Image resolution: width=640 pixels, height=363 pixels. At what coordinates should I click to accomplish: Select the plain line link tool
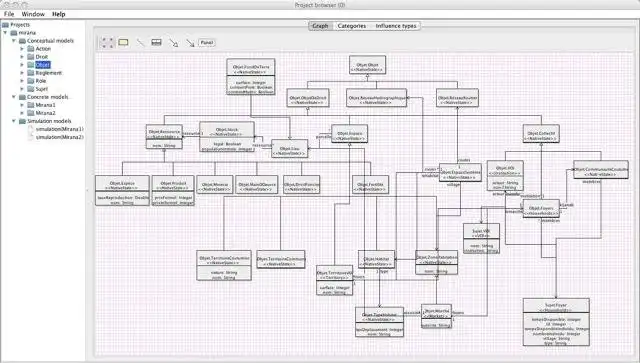coord(140,42)
